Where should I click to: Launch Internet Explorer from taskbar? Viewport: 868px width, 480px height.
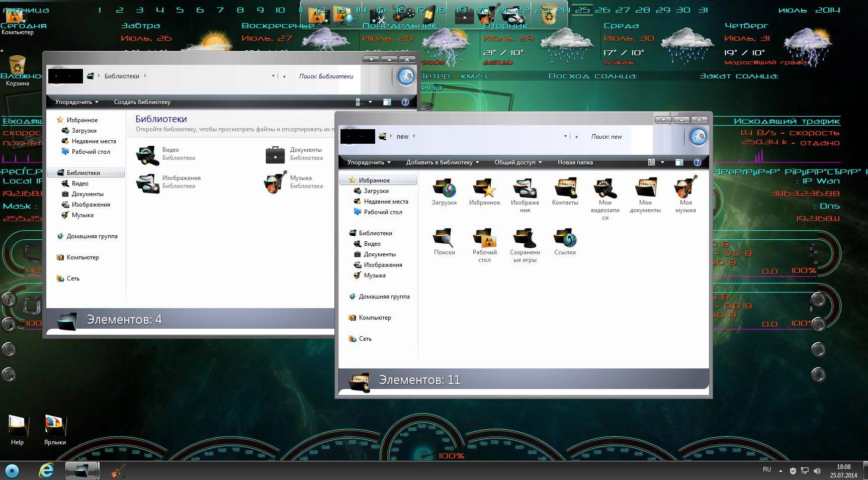(x=46, y=470)
